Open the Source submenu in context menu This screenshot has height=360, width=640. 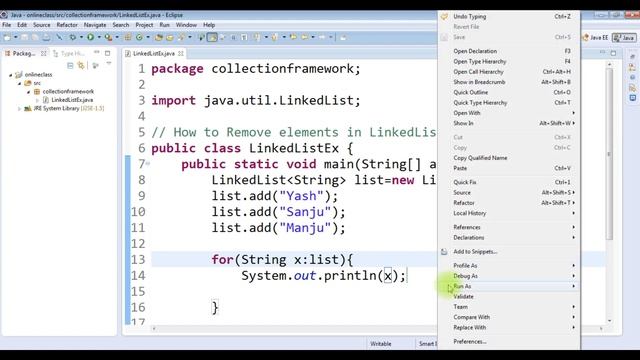pos(508,193)
